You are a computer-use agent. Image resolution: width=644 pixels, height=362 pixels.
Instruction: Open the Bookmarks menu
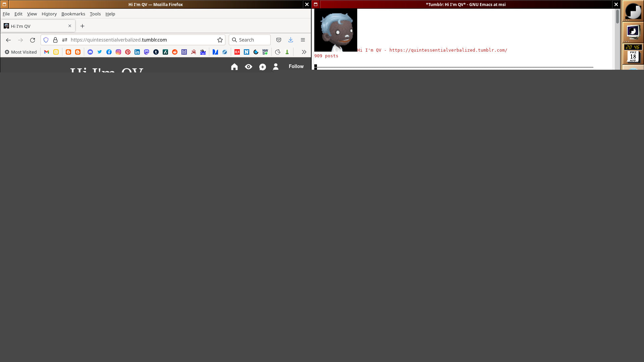73,14
